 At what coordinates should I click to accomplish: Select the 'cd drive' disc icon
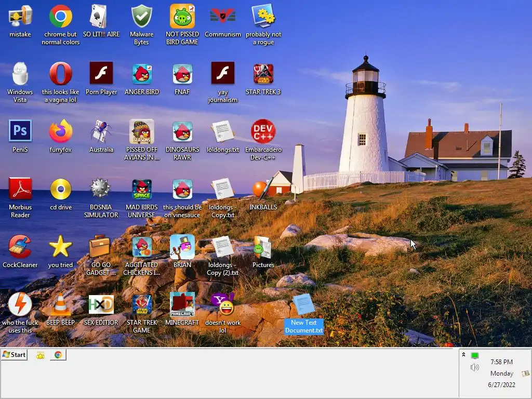click(60, 189)
